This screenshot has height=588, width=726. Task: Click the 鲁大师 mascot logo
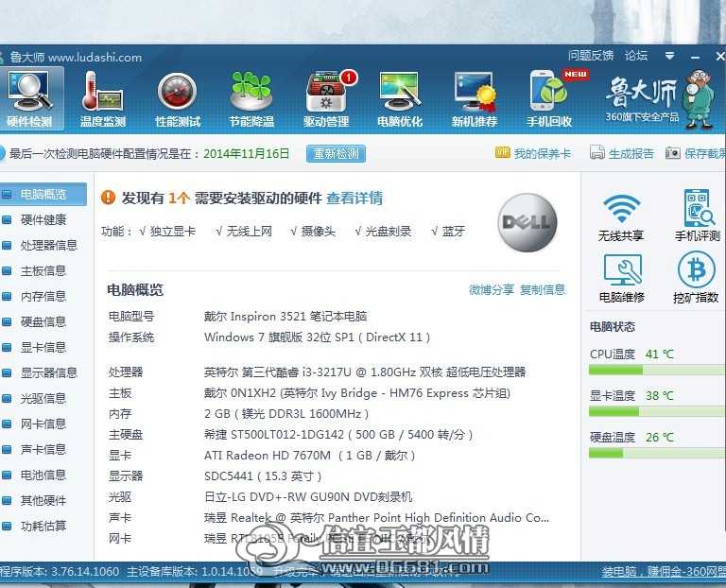pos(699,98)
